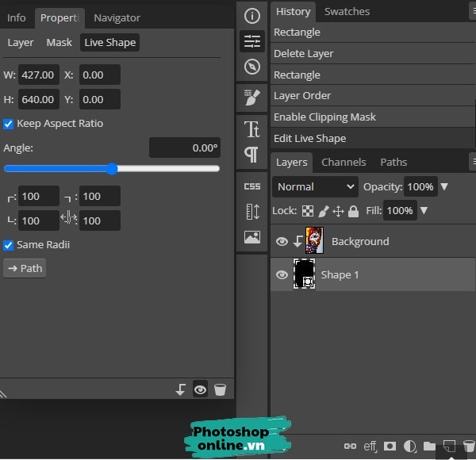Click the link layers chain icon
The image size is (476, 460).
click(x=350, y=447)
